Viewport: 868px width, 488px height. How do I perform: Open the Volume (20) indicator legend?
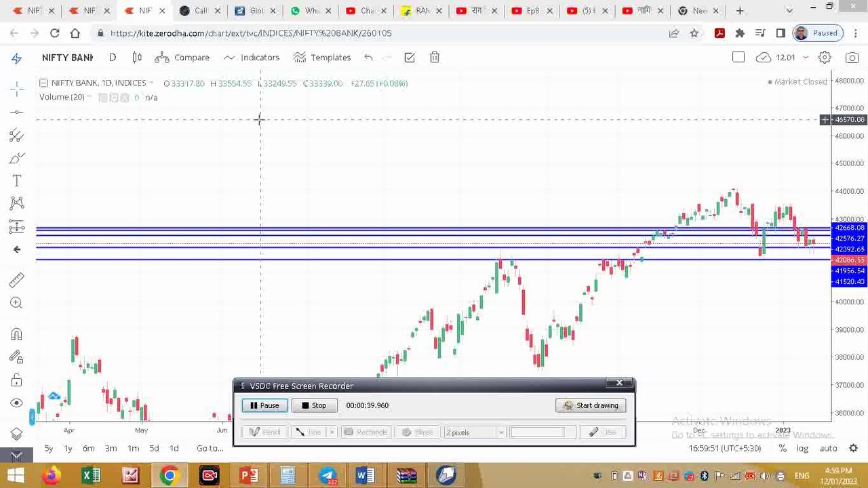click(x=62, y=98)
